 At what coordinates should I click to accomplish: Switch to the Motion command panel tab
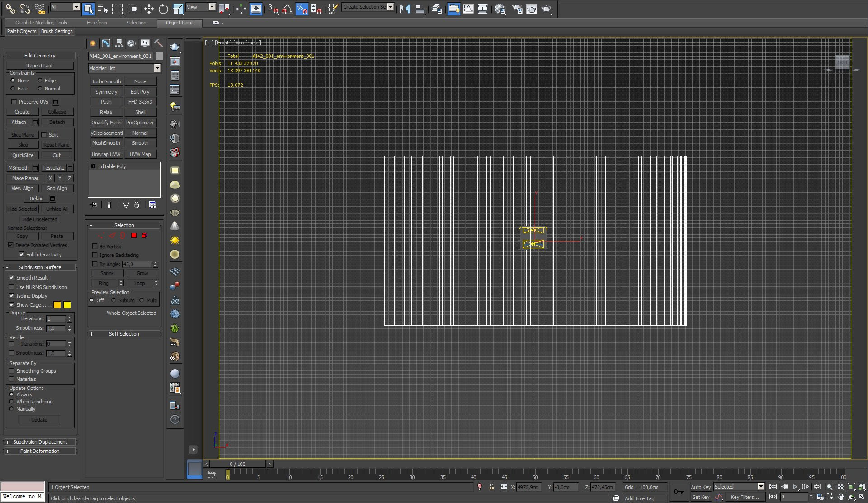click(x=131, y=43)
